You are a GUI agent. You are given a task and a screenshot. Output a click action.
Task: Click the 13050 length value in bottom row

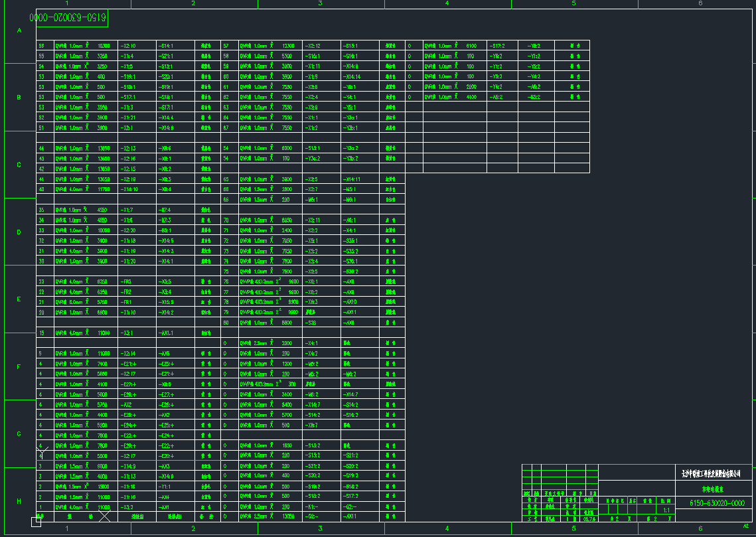[287, 516]
